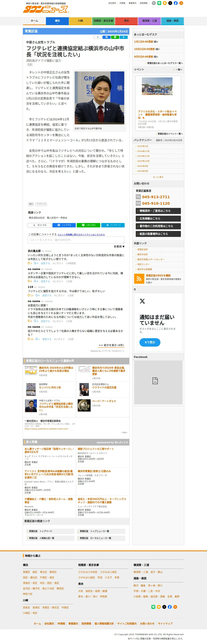Click the LINEで送る button
The height and width of the screenshot is (644, 207).
89,225
